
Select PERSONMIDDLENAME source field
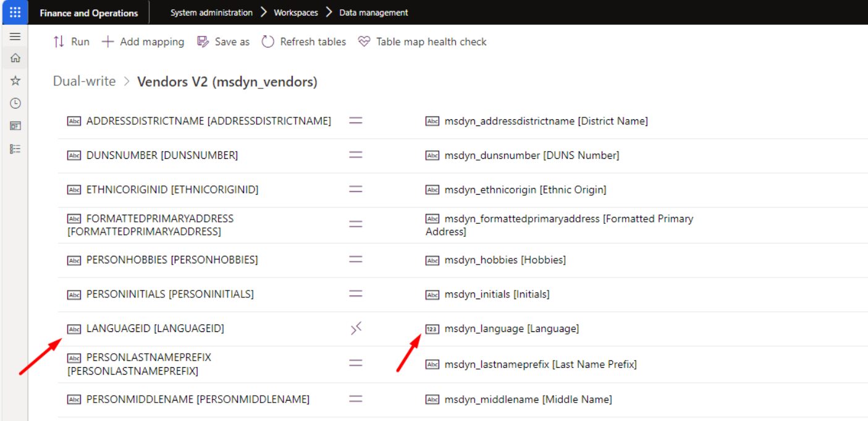[198, 399]
